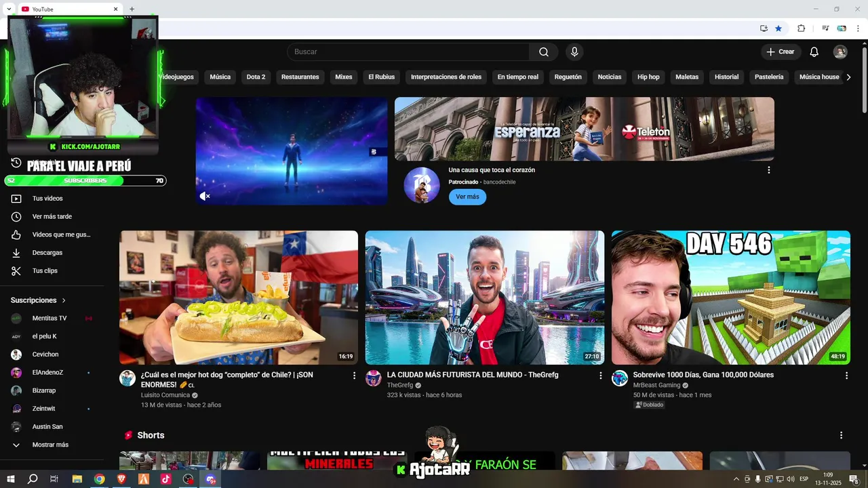Image resolution: width=868 pixels, height=488 pixels.
Task: Open File Explorer from taskbar
Action: click(77, 479)
